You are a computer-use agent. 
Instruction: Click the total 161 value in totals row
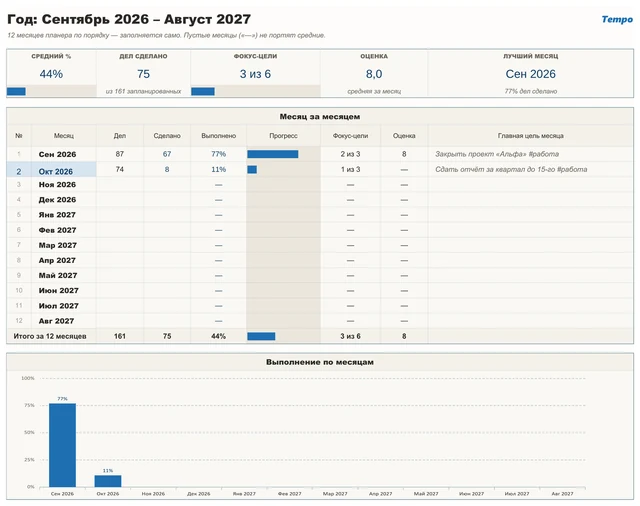[x=120, y=336]
